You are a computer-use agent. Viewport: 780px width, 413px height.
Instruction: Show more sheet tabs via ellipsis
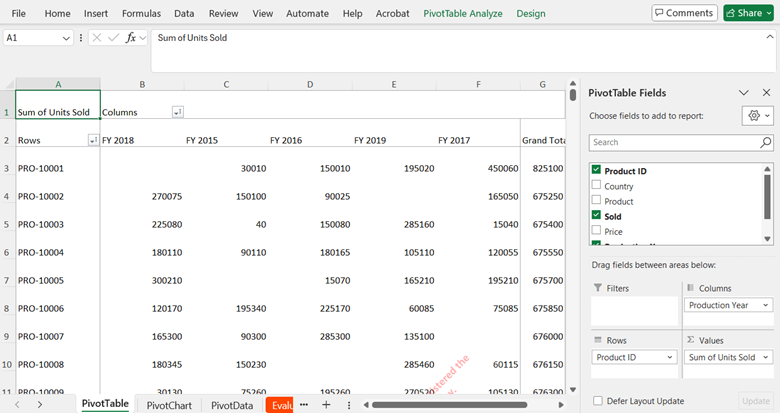tap(304, 405)
